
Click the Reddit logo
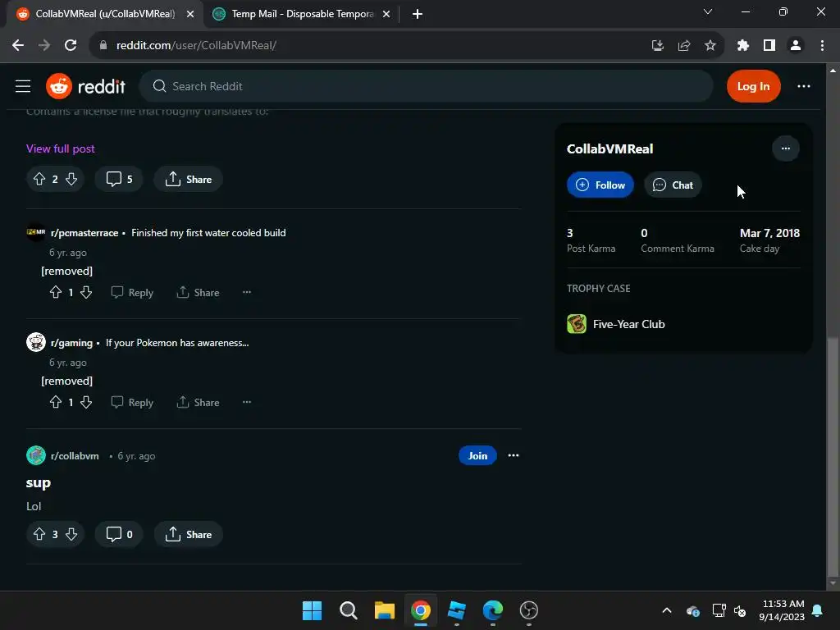coord(85,86)
